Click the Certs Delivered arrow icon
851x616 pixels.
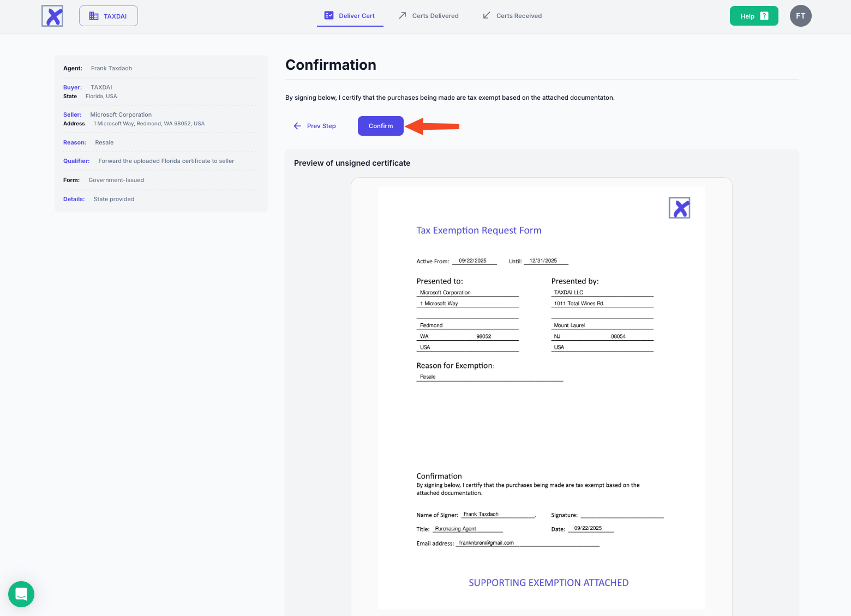(403, 15)
